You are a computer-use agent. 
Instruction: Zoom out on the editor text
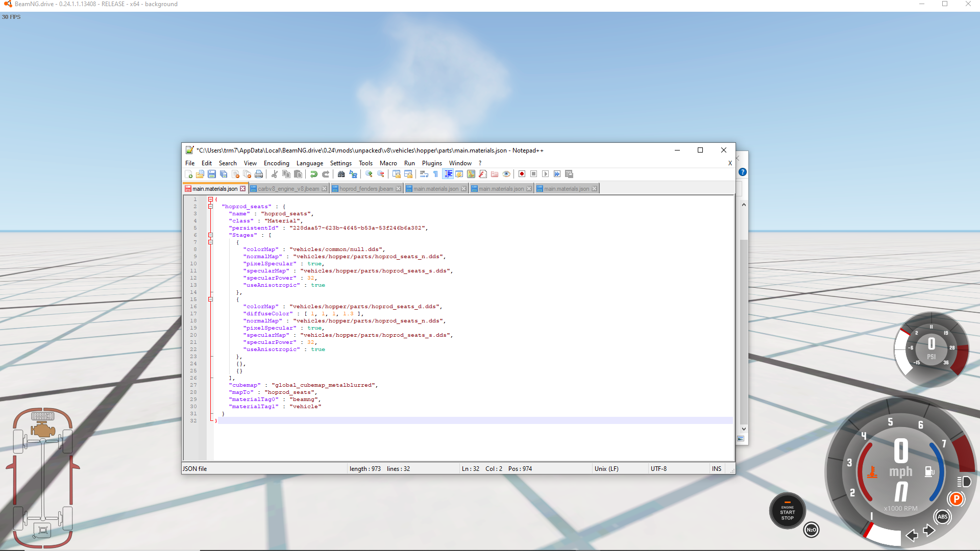pyautogui.click(x=381, y=174)
